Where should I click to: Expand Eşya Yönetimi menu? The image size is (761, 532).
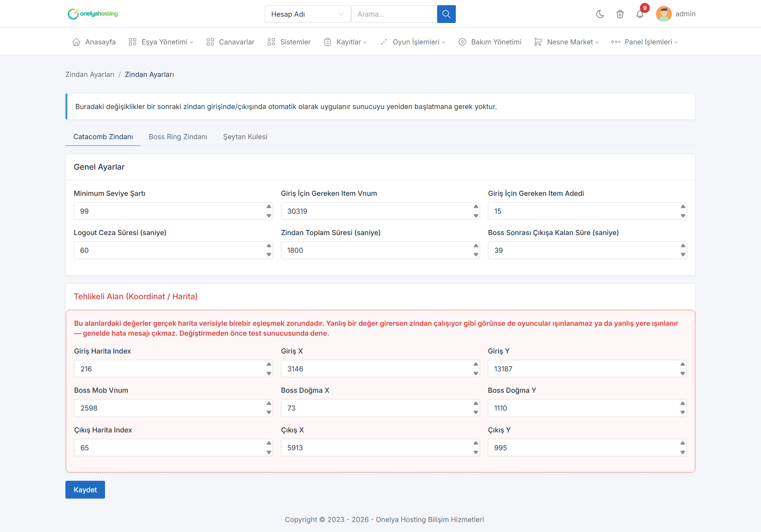[161, 42]
